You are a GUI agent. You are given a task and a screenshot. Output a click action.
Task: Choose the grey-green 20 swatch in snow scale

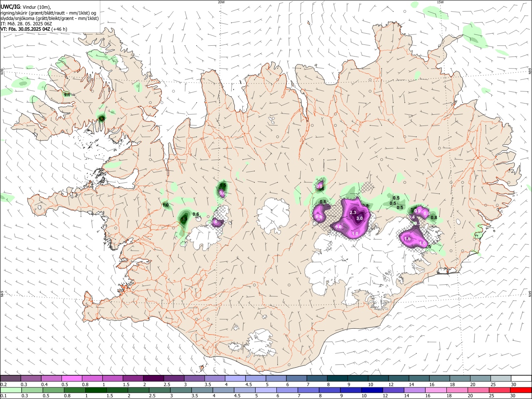pyautogui.click(x=480, y=378)
